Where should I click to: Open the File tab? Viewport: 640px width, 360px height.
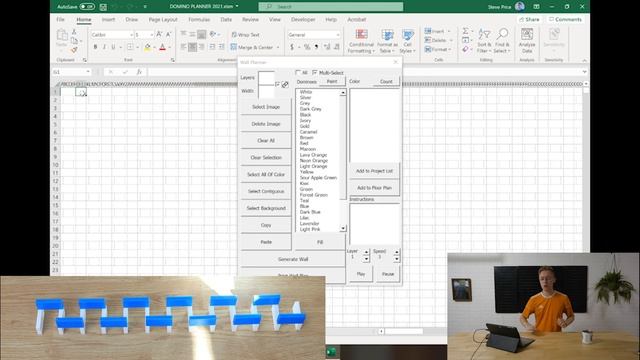coord(60,19)
